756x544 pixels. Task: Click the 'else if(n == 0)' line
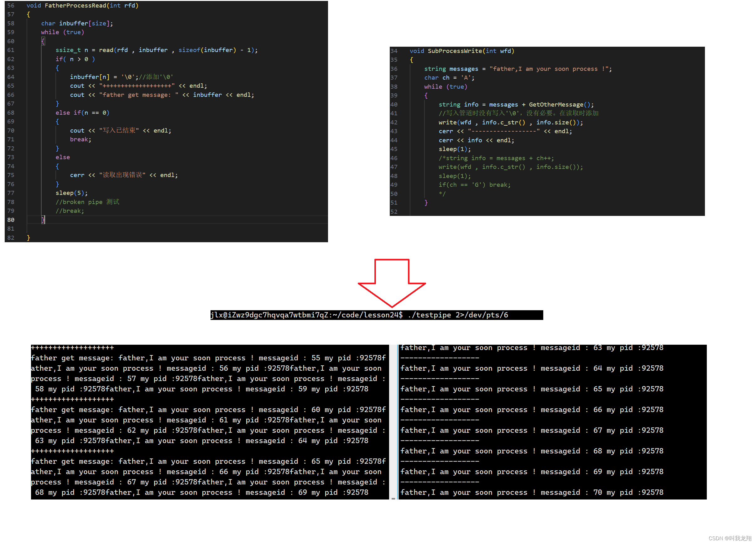click(82, 113)
